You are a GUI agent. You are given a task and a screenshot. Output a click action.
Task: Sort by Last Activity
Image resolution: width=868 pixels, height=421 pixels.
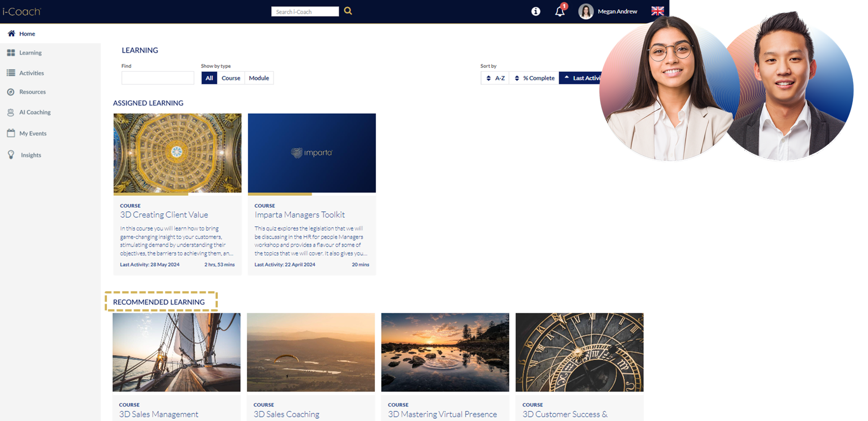coord(581,78)
